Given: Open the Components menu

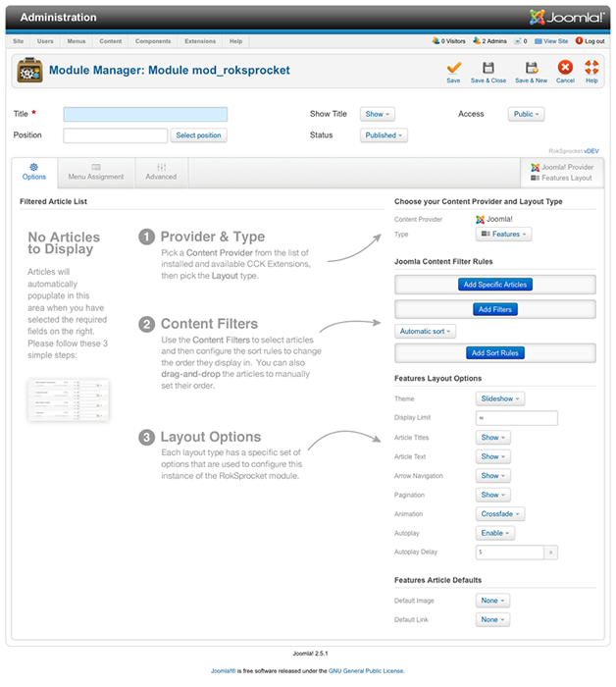Looking at the screenshot, I should click(x=153, y=41).
